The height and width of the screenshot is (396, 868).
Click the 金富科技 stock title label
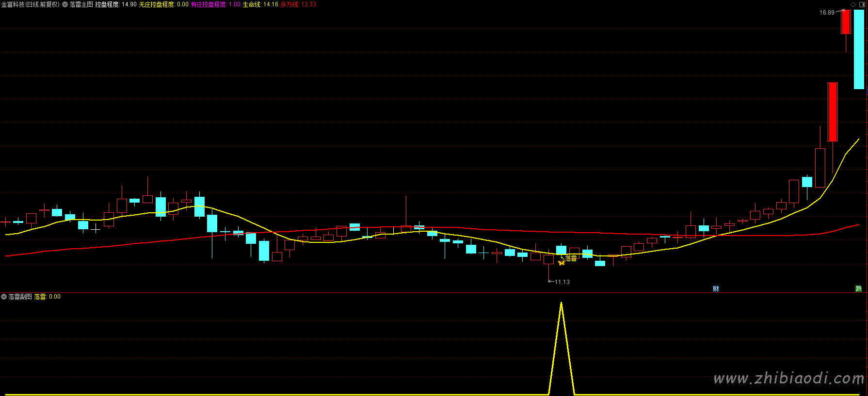tap(30, 4)
